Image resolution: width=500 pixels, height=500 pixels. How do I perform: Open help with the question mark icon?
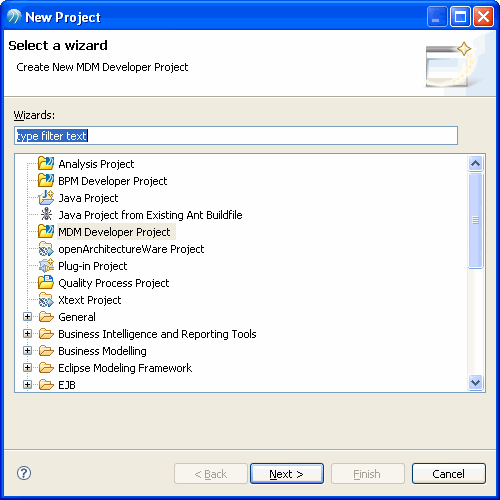pyautogui.click(x=24, y=473)
